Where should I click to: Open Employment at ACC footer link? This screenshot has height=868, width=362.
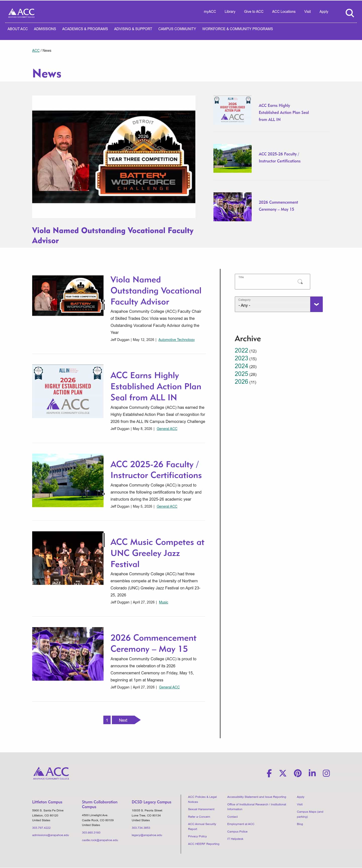[241, 824]
